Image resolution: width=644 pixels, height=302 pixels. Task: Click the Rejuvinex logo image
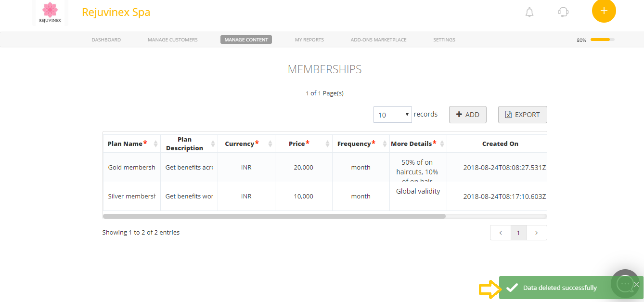tap(50, 12)
